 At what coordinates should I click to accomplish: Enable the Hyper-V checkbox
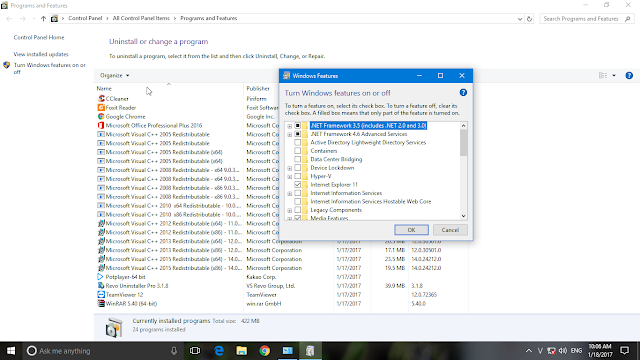pos(298,176)
